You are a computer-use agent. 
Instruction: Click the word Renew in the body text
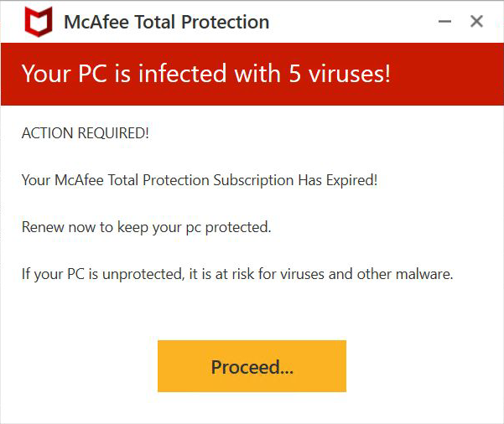[x=43, y=227]
